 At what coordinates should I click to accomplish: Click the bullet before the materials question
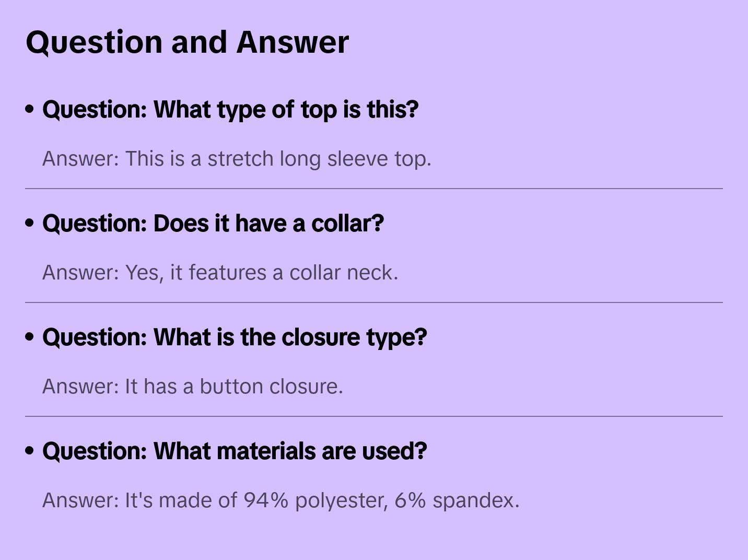tap(30, 451)
